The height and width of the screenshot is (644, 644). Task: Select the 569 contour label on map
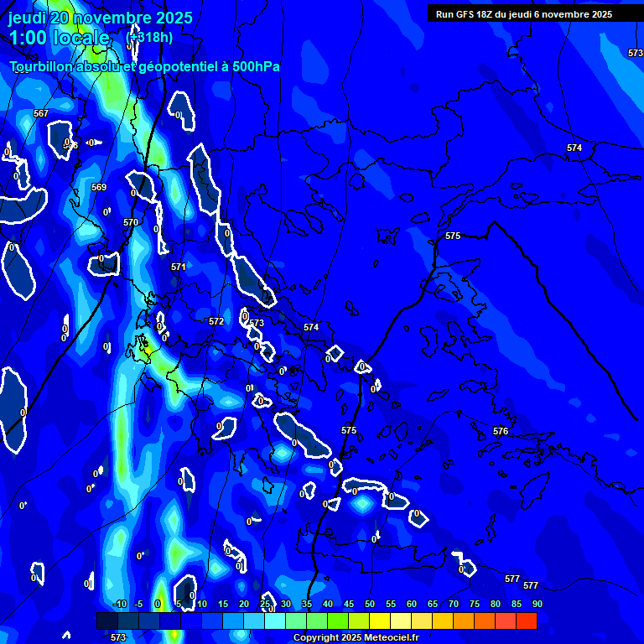pyautogui.click(x=99, y=187)
